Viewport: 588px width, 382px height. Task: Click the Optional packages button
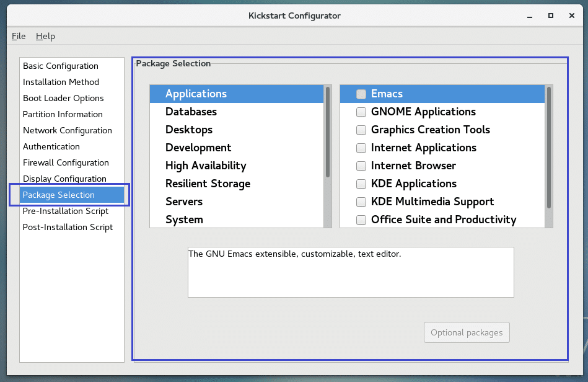click(467, 332)
